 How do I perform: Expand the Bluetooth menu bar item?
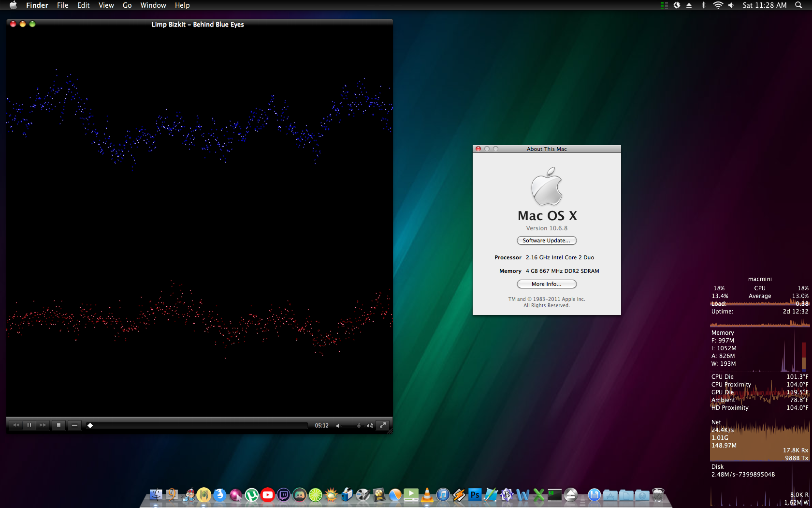[703, 5]
